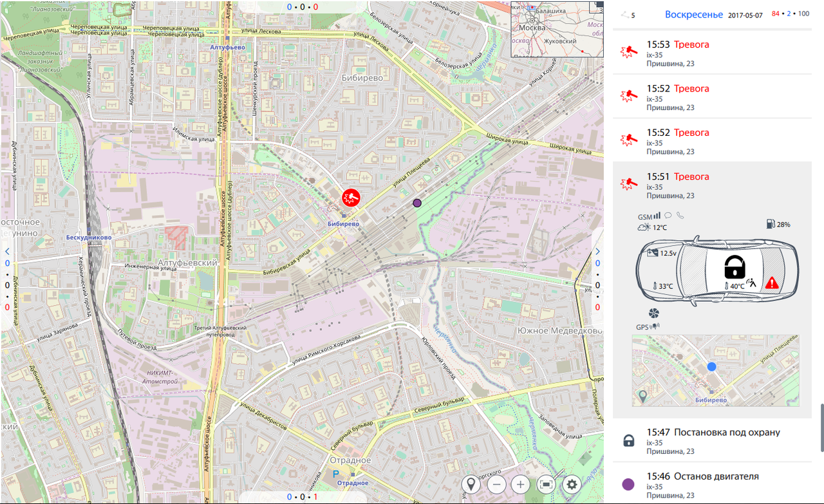Click the date 2017-05-07
Screen dimensions: 824x504
[x=745, y=15]
